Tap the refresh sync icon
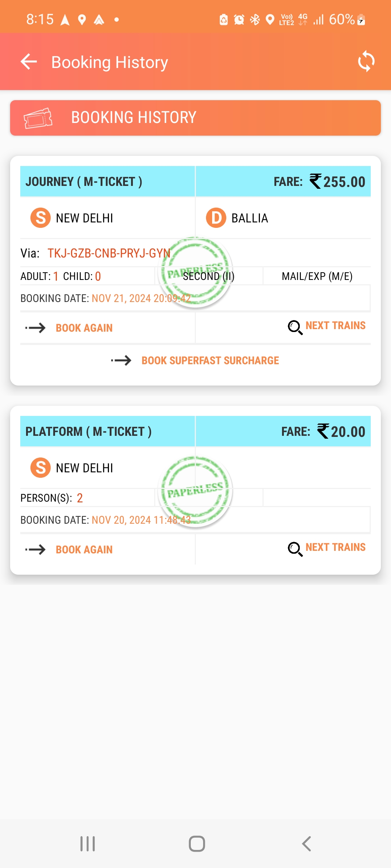 (366, 61)
